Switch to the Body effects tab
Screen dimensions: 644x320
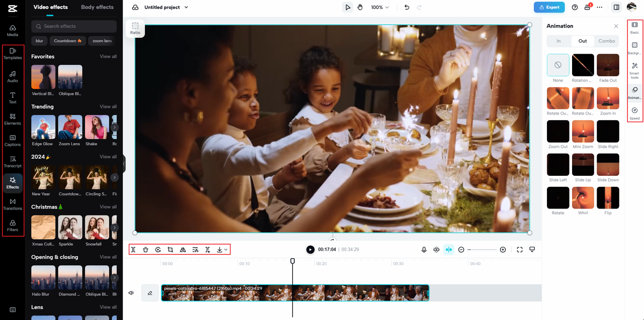[97, 7]
